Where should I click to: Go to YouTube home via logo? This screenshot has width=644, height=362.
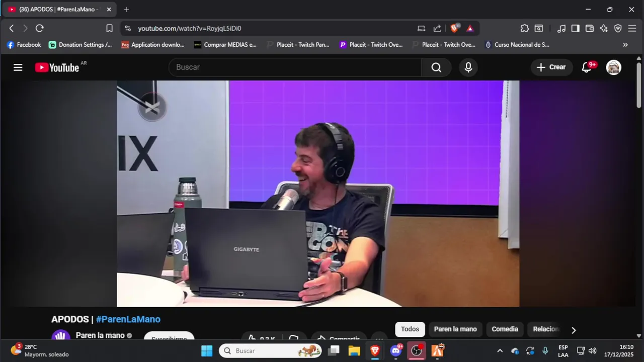pyautogui.click(x=57, y=67)
